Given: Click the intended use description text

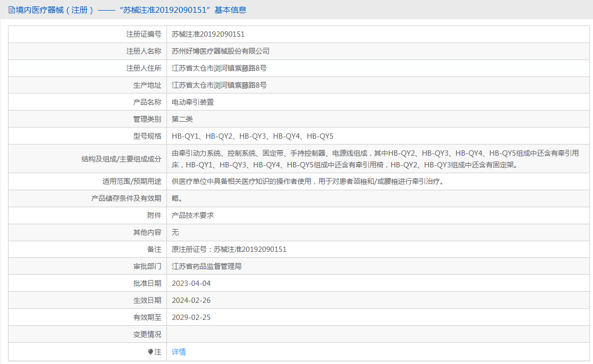Looking at the screenshot, I should pyautogui.click(x=308, y=182).
